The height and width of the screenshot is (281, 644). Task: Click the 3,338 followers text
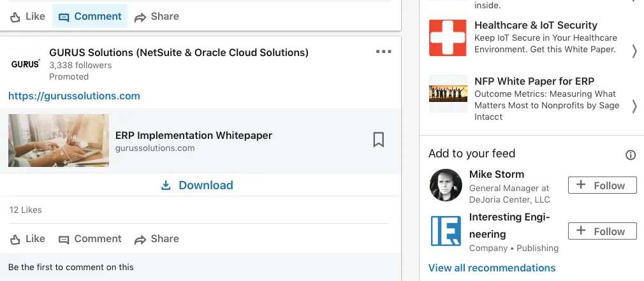[80, 65]
